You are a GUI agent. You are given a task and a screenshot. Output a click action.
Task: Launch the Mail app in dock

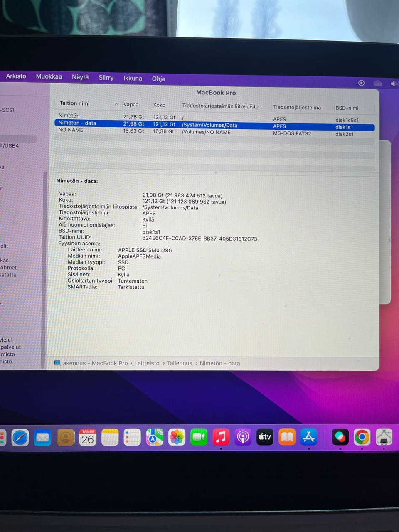[42, 438]
